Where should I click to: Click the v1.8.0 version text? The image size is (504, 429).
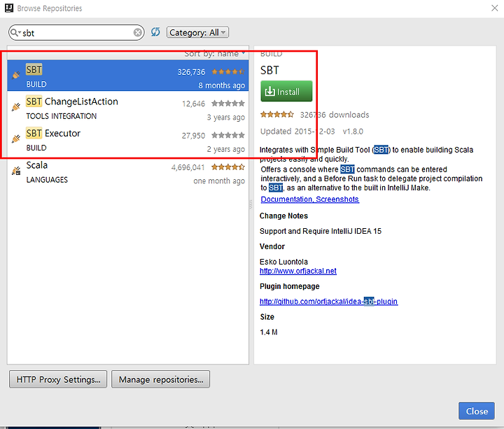click(353, 132)
